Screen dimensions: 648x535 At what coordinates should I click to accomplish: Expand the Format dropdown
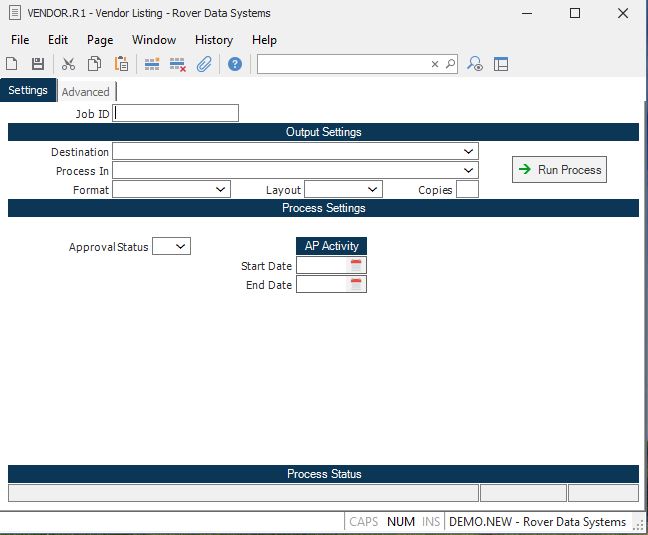(221, 189)
